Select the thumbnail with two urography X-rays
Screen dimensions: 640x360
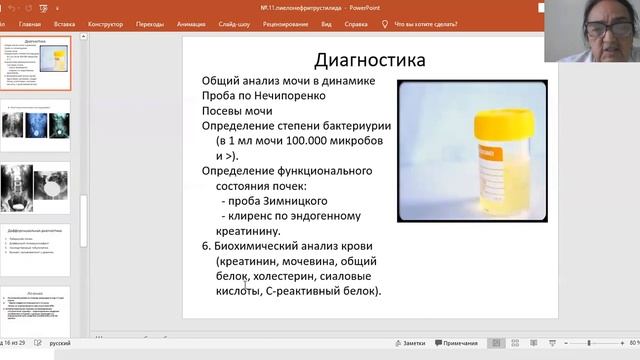coord(36,188)
